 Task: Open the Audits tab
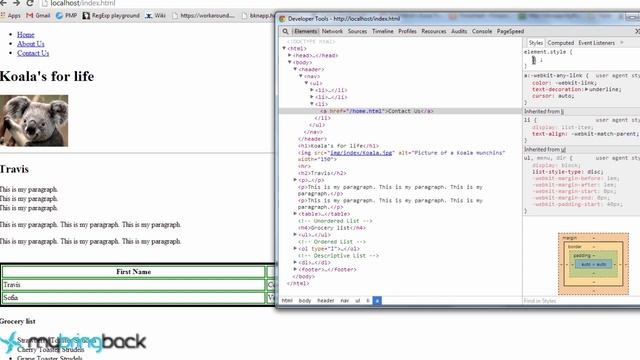[459, 31]
